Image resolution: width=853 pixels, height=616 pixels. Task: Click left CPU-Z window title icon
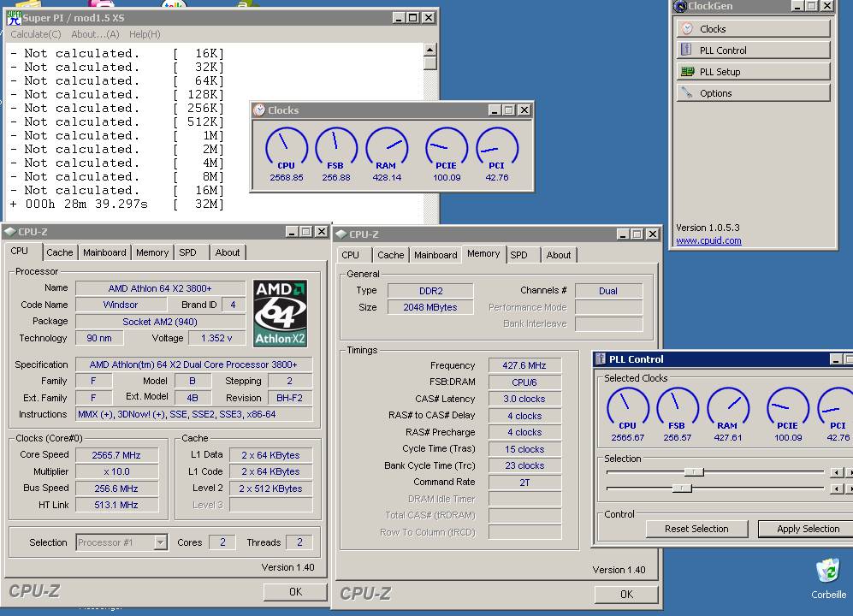(9, 232)
